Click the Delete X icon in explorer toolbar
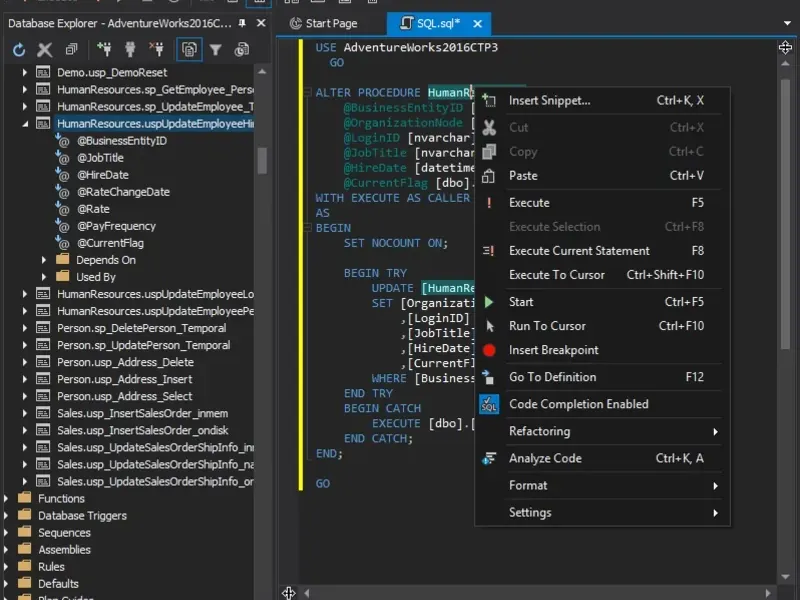800x600 pixels. tap(45, 49)
